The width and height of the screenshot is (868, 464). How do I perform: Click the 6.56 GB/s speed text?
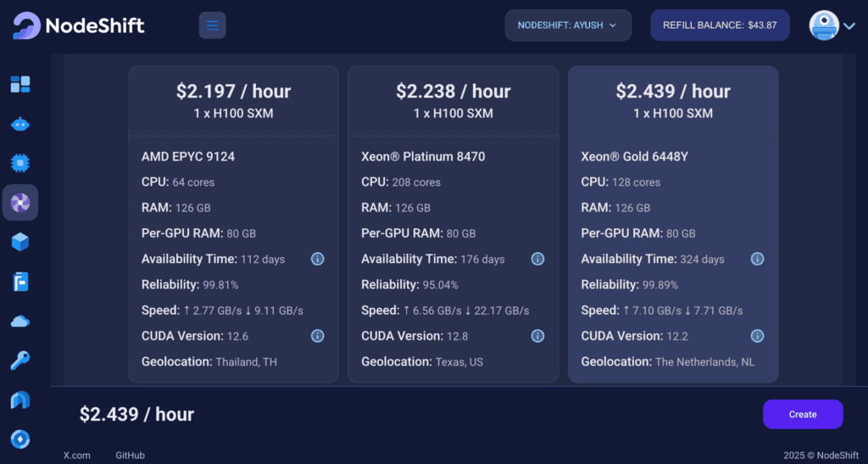(437, 310)
